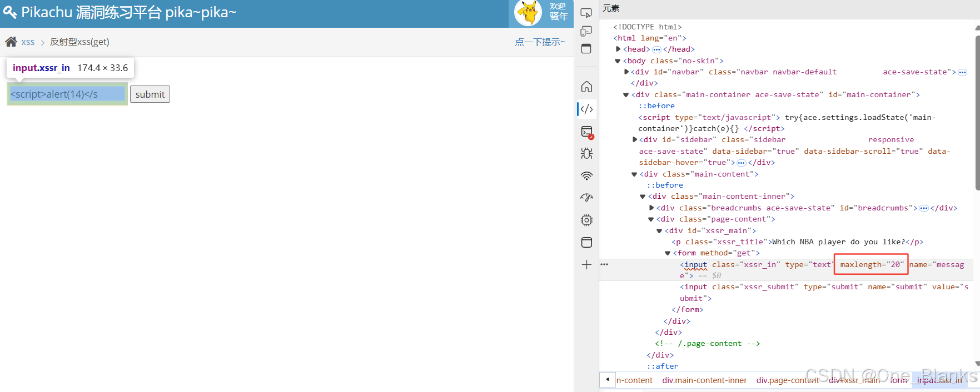
Task: Collapse the div id="main-container" node
Action: [626, 94]
